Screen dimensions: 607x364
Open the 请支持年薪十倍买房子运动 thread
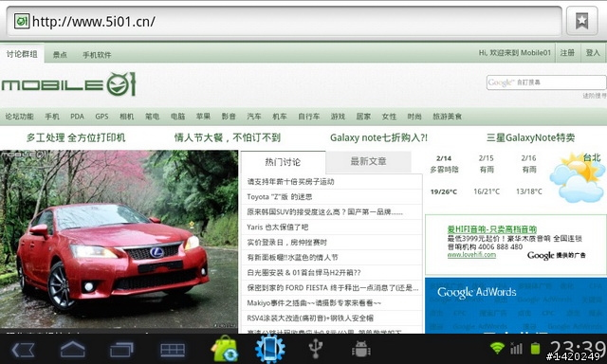[291, 181]
